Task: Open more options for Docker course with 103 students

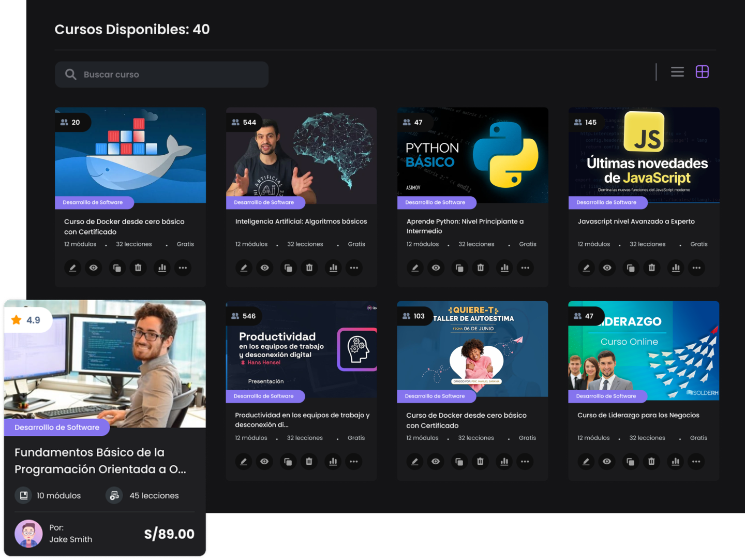Action: pos(525,461)
